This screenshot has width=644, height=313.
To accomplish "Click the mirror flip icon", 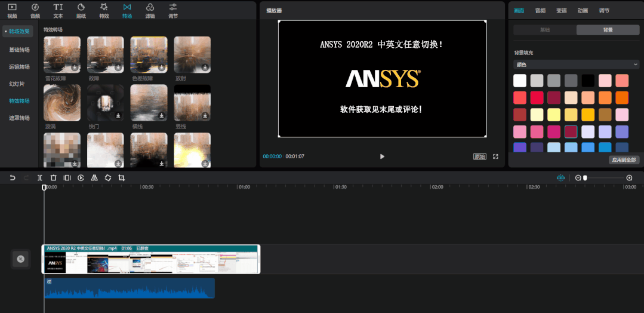I will point(94,178).
